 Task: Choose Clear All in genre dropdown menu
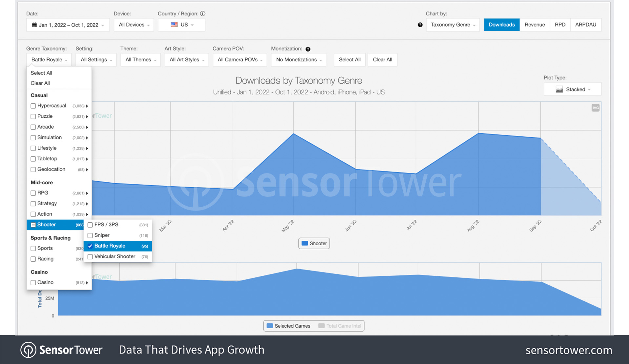(40, 83)
